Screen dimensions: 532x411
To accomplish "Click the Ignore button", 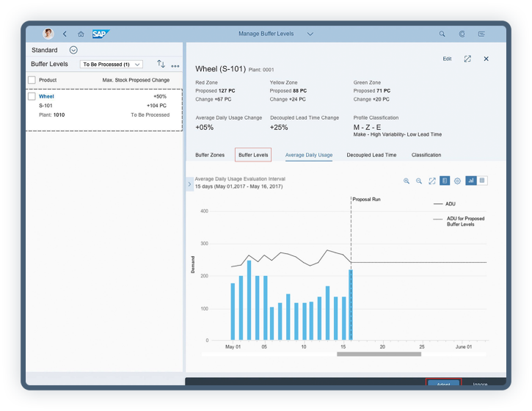I will pos(480,384).
